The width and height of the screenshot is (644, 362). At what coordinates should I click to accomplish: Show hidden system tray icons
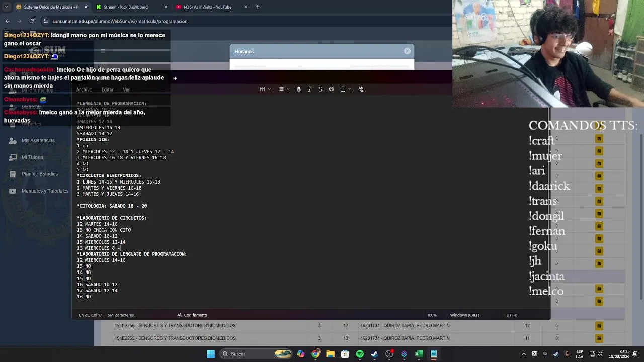click(524, 354)
